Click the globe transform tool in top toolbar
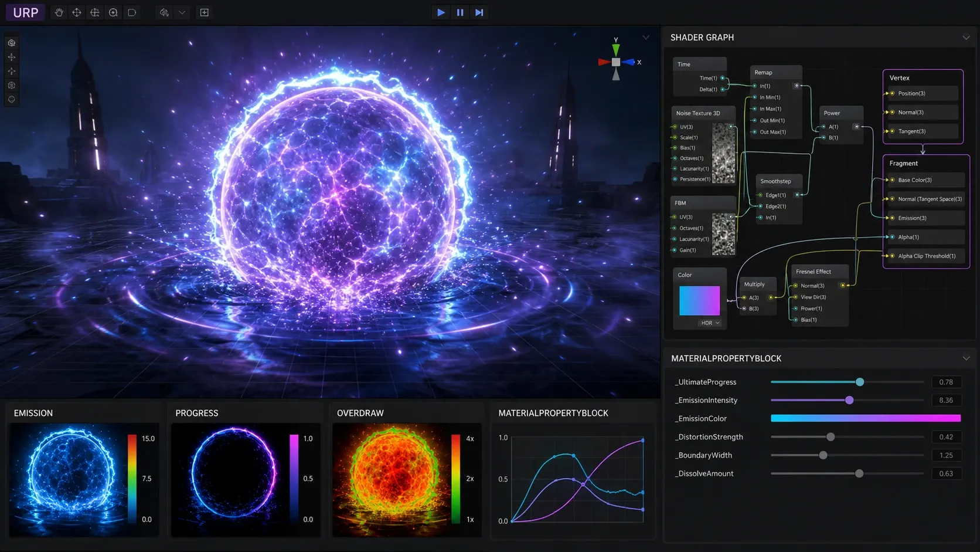This screenshot has height=552, width=980. coord(95,12)
